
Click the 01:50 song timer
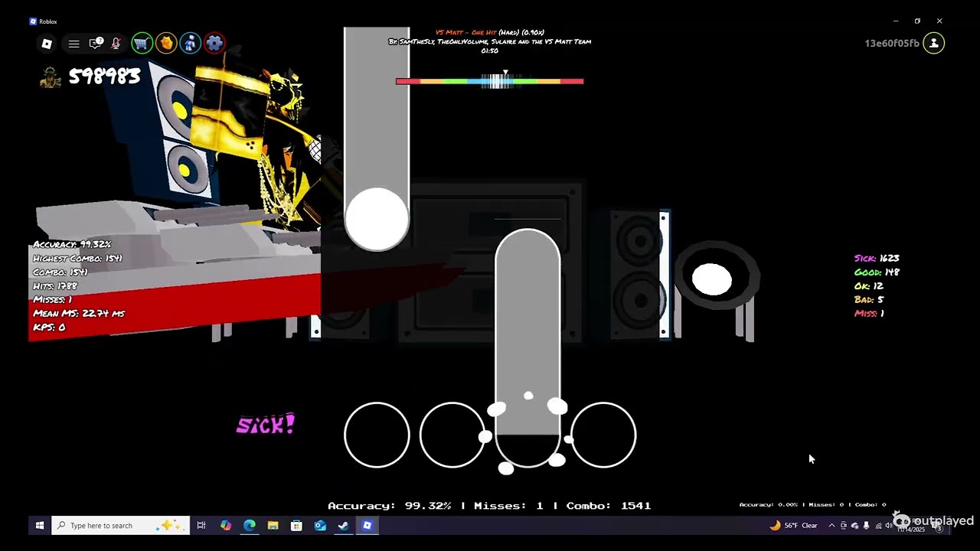point(490,51)
